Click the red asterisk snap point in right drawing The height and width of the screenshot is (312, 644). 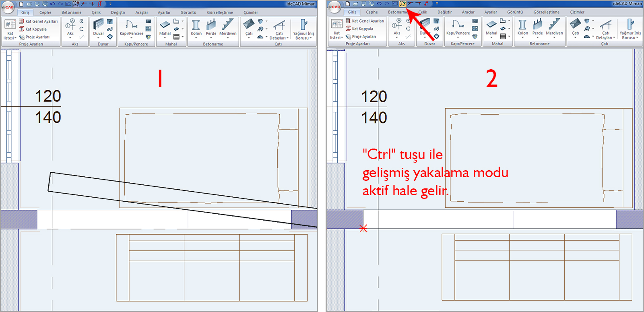coord(363,229)
